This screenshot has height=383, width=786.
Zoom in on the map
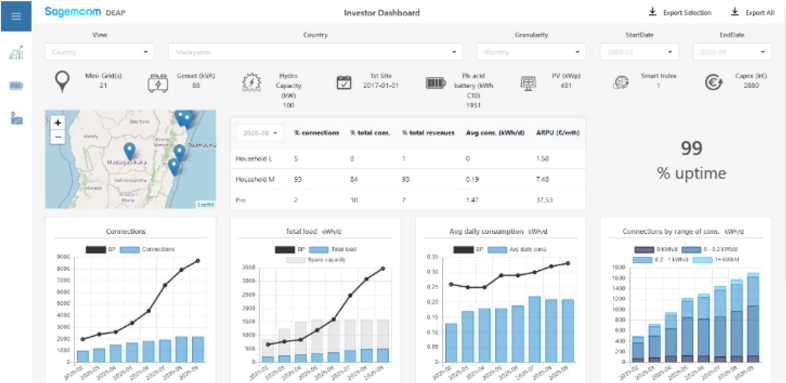[58, 123]
